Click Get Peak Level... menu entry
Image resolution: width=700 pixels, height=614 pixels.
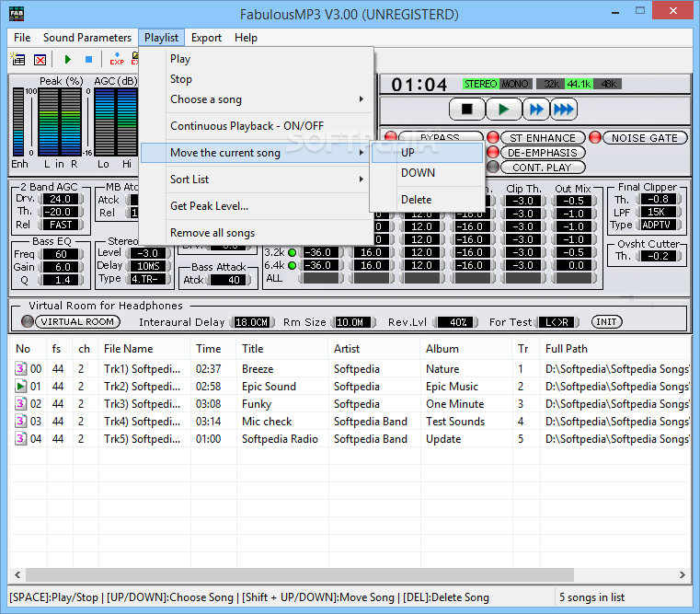(257, 206)
